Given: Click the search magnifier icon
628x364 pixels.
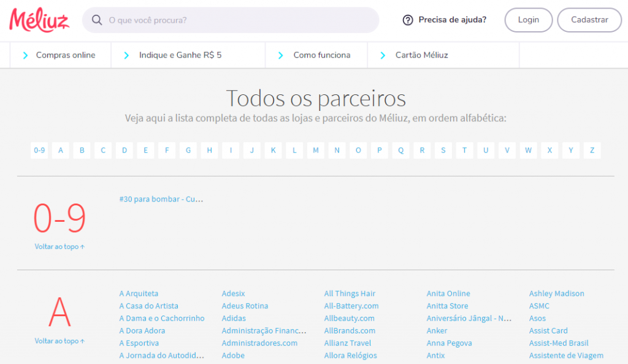Looking at the screenshot, I should click(96, 20).
